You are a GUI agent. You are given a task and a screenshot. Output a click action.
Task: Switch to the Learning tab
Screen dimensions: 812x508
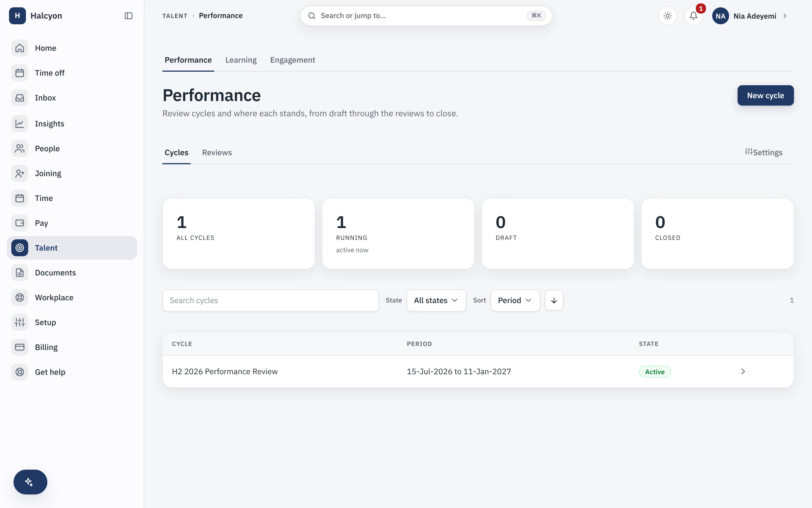coord(241,60)
